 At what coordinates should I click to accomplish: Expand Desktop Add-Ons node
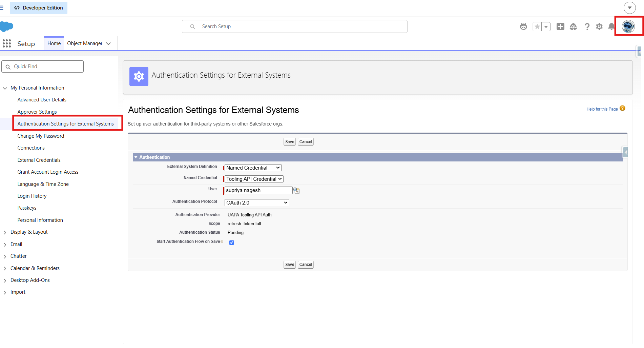[x=5, y=281]
